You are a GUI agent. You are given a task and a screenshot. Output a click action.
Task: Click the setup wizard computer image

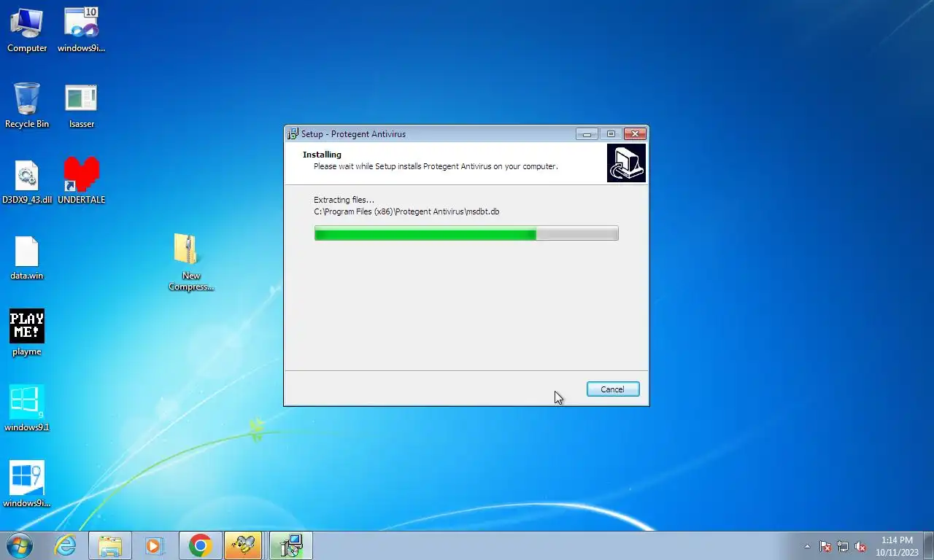click(x=626, y=163)
